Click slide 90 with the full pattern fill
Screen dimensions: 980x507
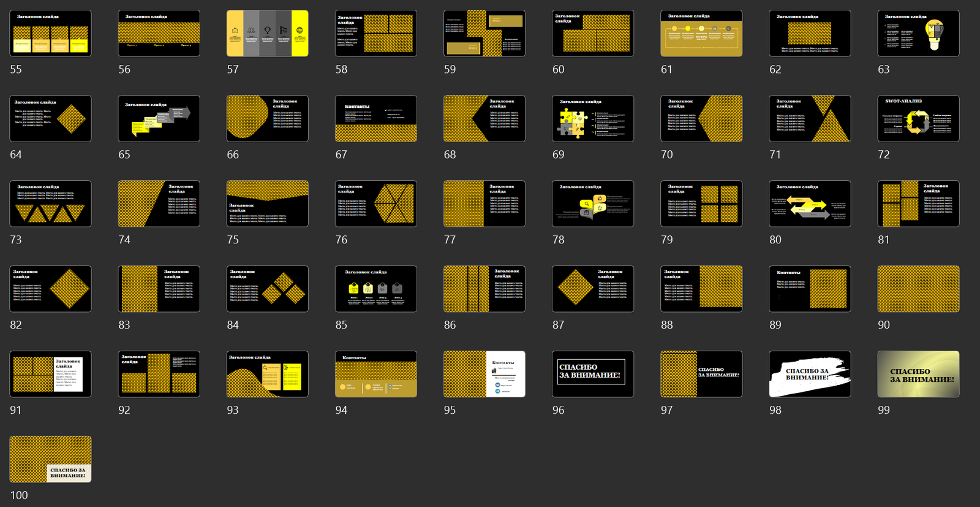tap(918, 289)
